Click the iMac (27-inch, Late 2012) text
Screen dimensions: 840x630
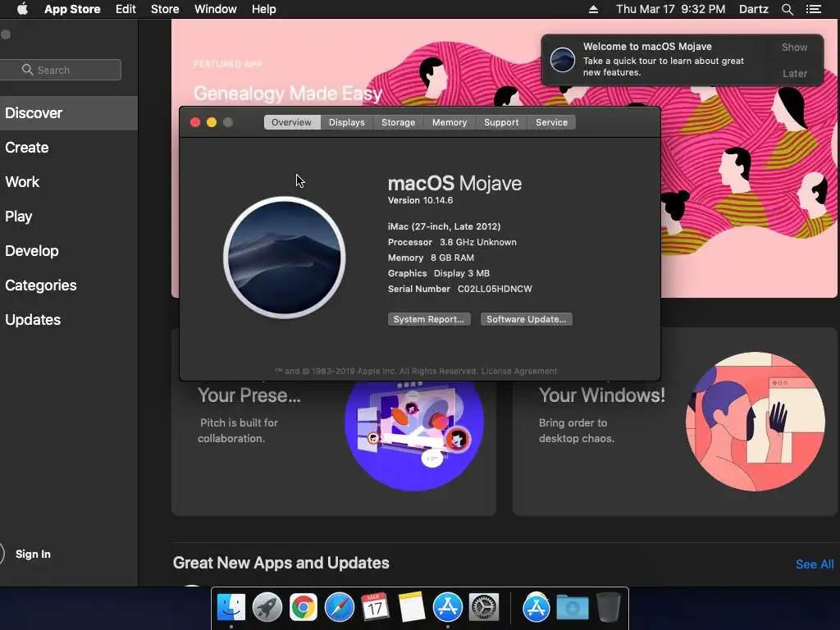pyautogui.click(x=444, y=226)
